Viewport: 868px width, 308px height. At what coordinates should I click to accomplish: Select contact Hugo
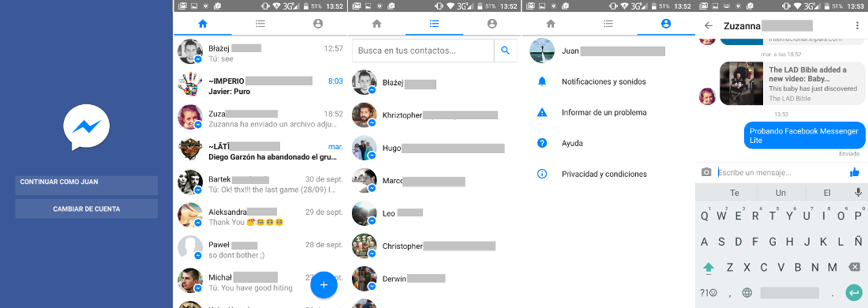pyautogui.click(x=435, y=148)
